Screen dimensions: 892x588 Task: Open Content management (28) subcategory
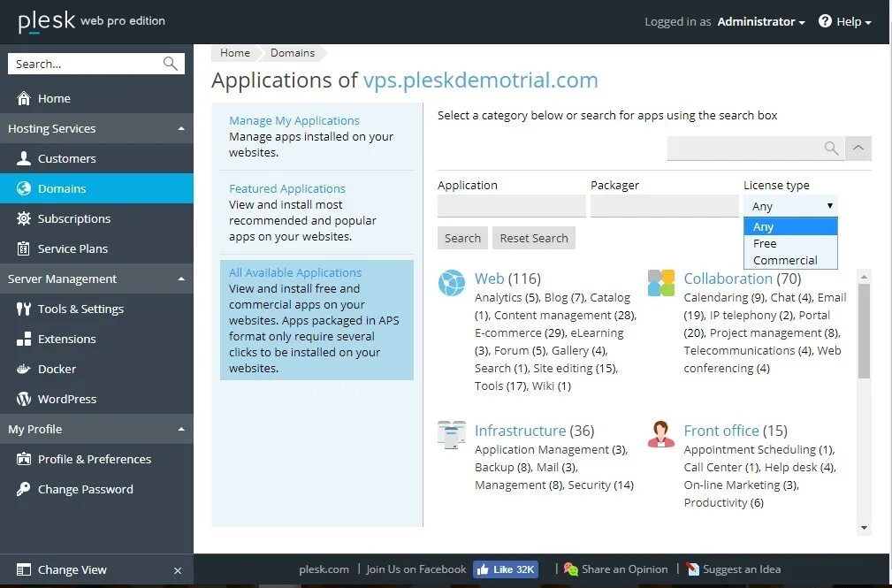pyautogui.click(x=564, y=316)
